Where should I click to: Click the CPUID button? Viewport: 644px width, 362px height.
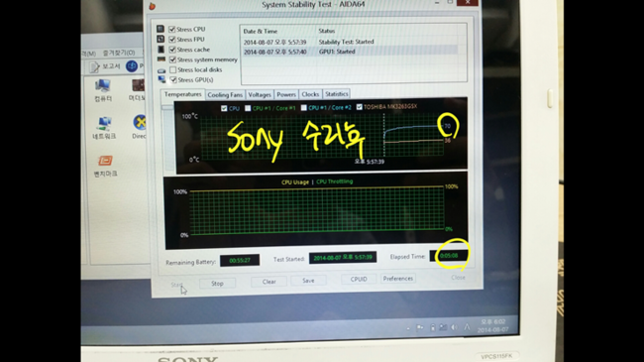coord(359,279)
